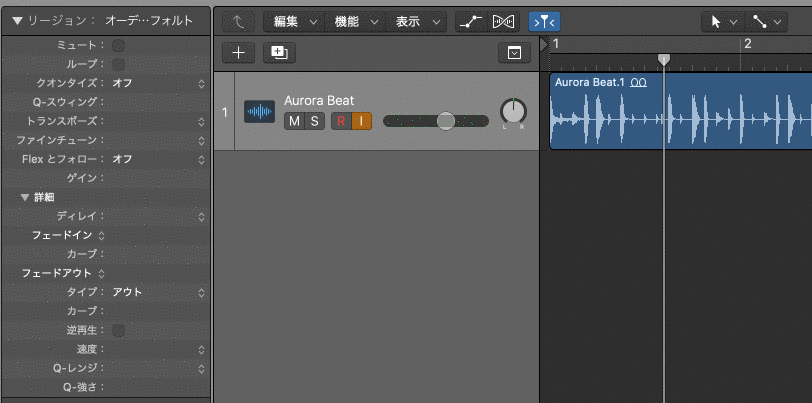Open global tracks dropdown button

point(514,53)
